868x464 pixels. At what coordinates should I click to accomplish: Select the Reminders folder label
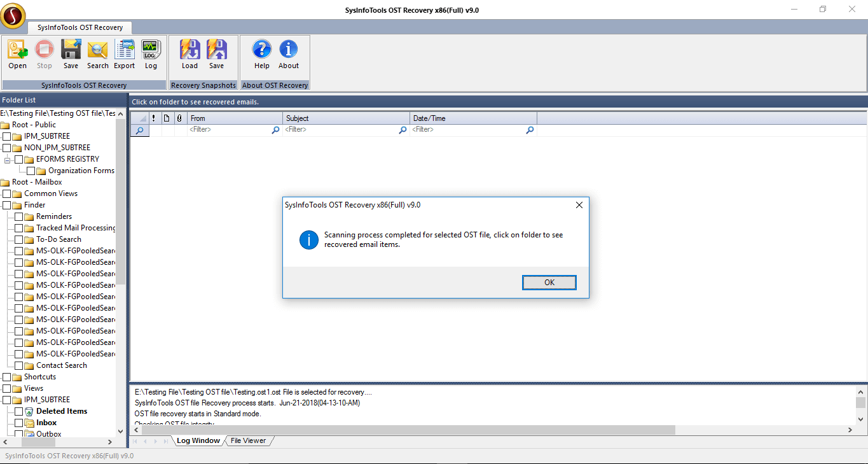pyautogui.click(x=54, y=216)
